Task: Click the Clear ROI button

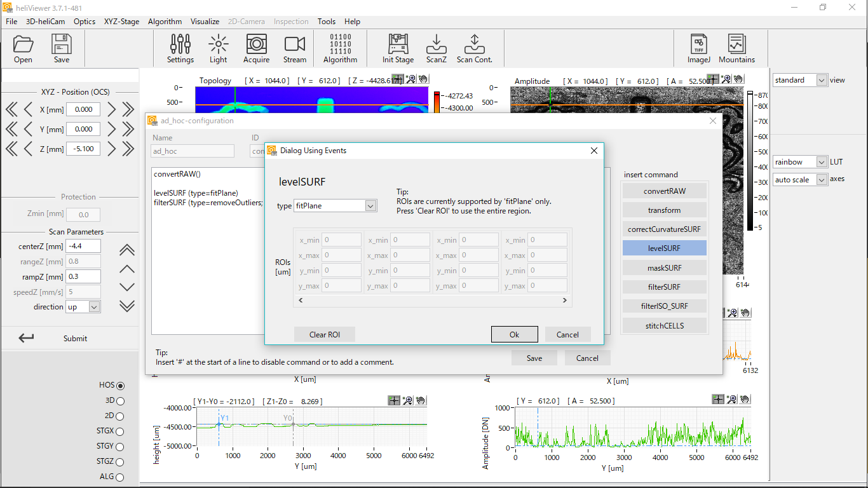Action: click(324, 335)
